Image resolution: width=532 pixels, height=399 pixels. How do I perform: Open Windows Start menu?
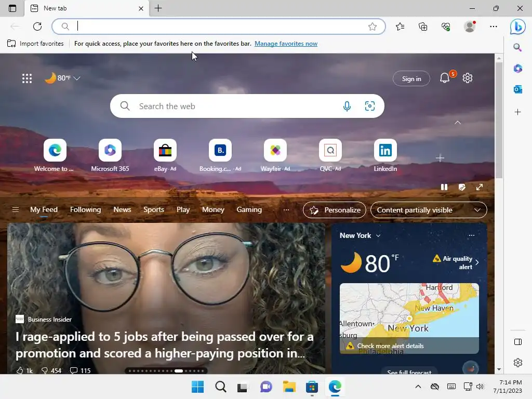[197, 387]
